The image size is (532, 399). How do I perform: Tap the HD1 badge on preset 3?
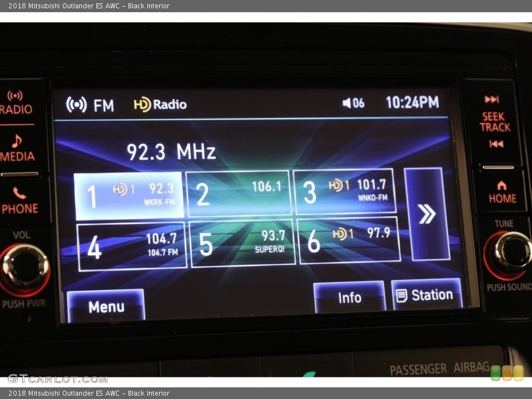click(x=339, y=185)
